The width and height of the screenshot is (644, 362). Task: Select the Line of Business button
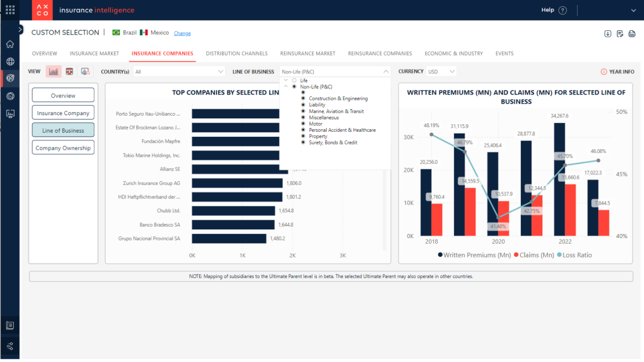point(63,130)
